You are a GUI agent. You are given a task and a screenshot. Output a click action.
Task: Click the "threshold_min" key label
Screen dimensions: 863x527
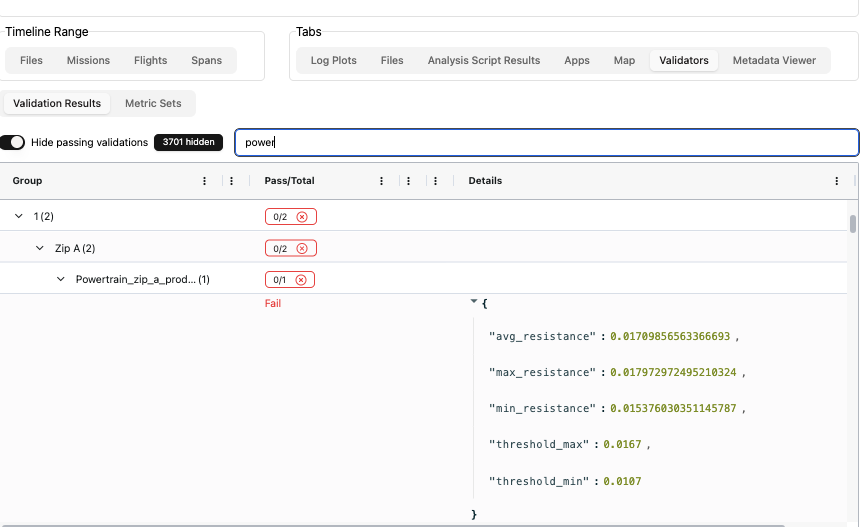[539, 481]
